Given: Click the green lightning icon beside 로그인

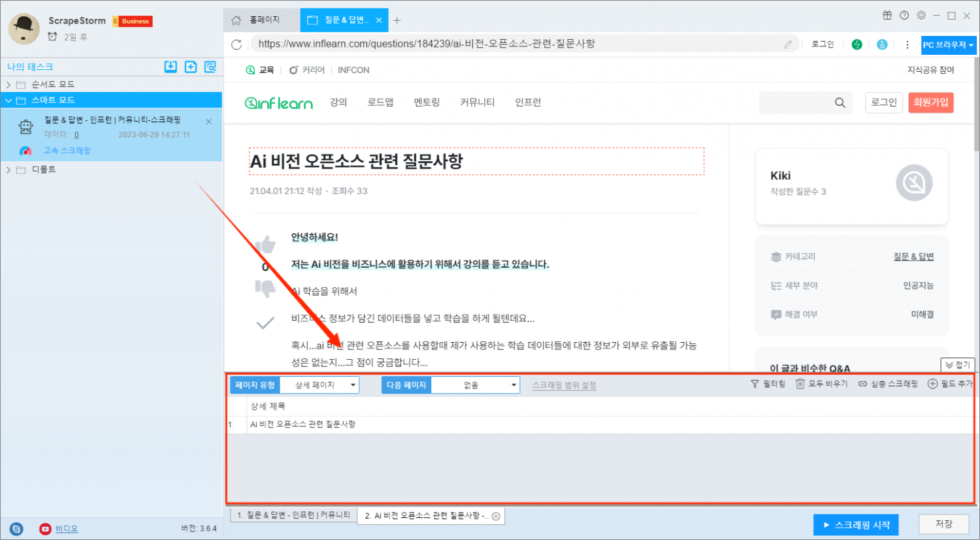Looking at the screenshot, I should coord(857,44).
